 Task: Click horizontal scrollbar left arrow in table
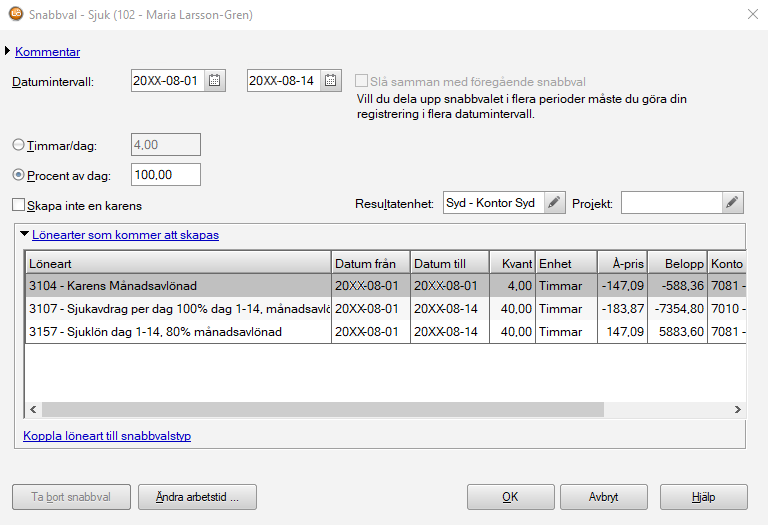click(33, 409)
